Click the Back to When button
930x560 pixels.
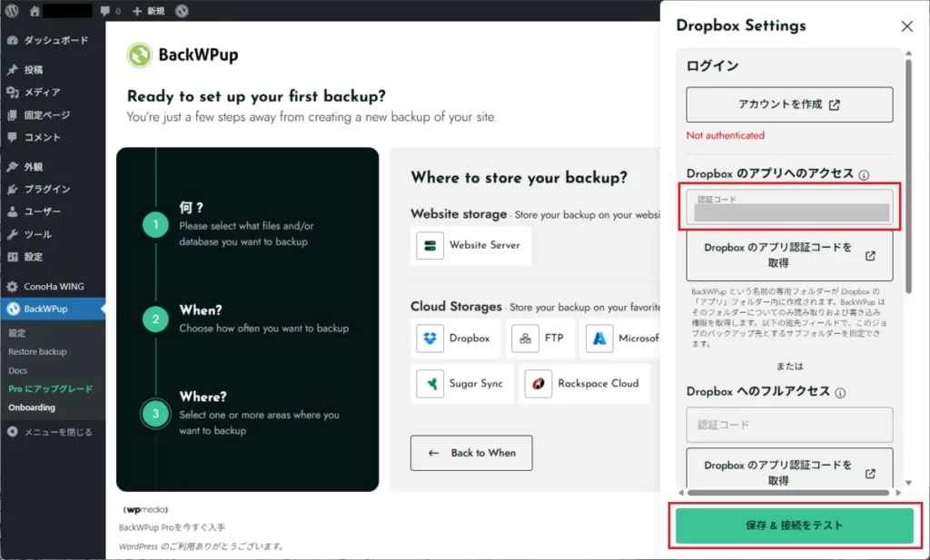click(x=471, y=452)
